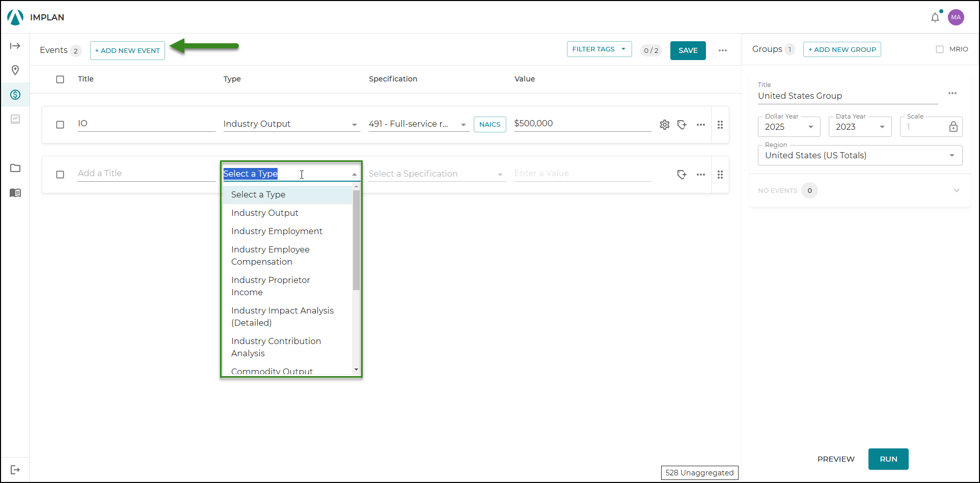Click 528 Unaggregated indicator

tap(699, 473)
